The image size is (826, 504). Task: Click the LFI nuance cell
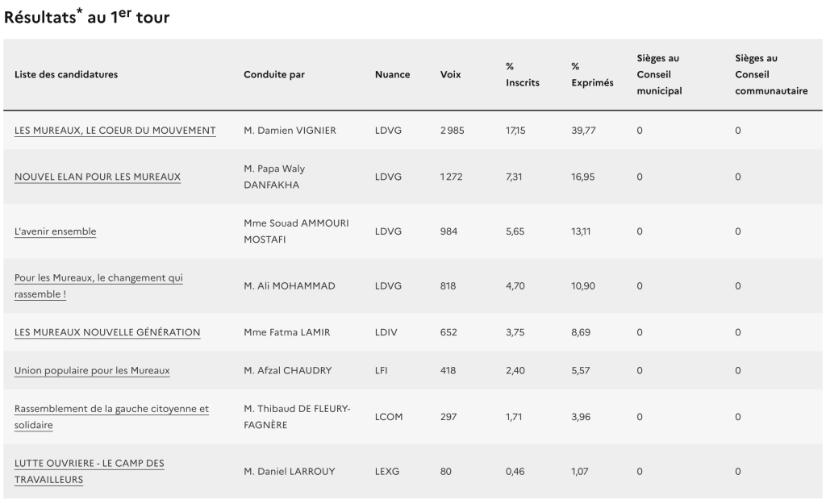coord(383,371)
